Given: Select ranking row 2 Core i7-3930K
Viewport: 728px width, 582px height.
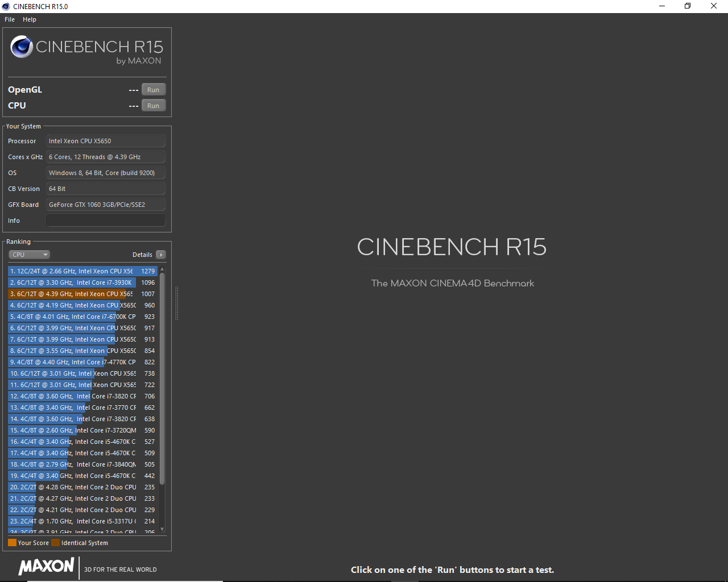Looking at the screenshot, I should pyautogui.click(x=83, y=282).
